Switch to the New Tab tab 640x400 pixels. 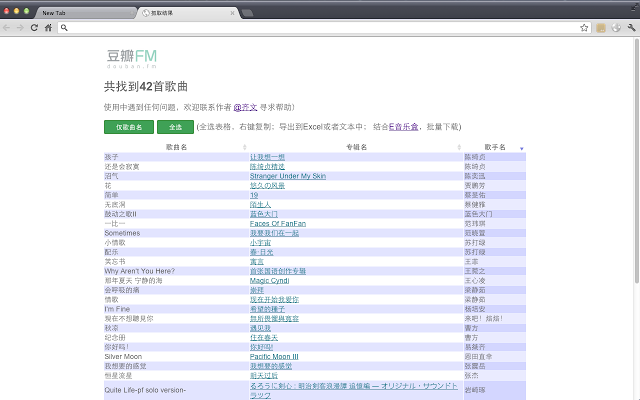click(84, 13)
